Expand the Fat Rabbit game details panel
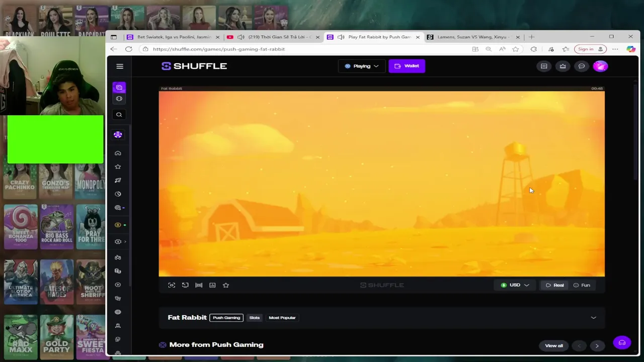The width and height of the screenshot is (644, 362). coord(593,318)
